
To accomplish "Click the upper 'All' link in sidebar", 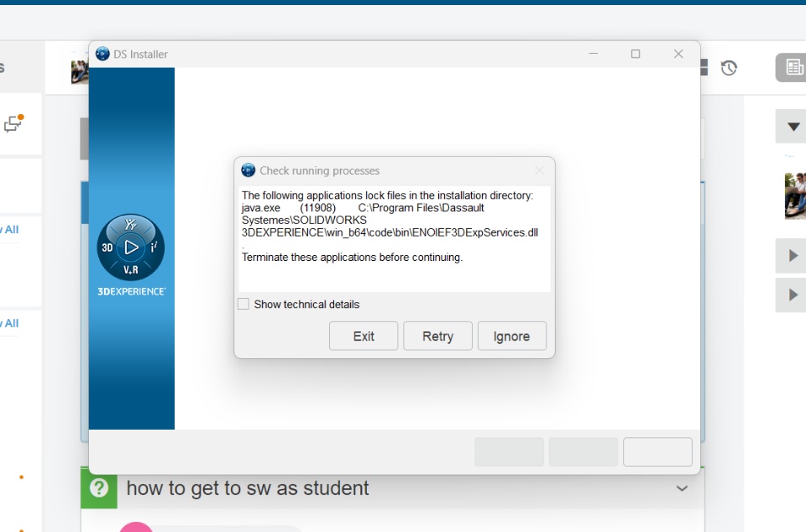I will pyautogui.click(x=11, y=230).
